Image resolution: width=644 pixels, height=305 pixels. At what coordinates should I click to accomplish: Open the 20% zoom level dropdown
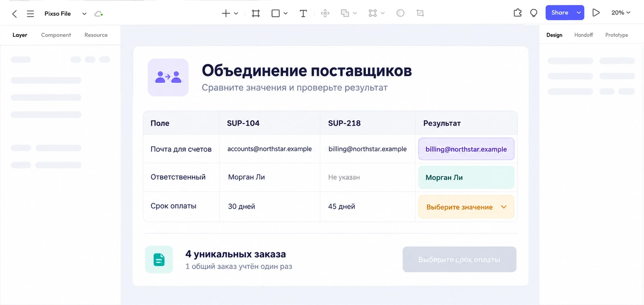tap(621, 13)
